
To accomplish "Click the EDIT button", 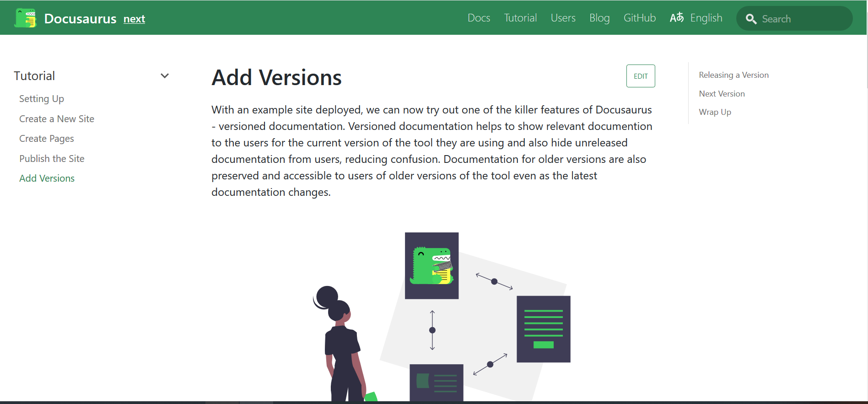I will 641,76.
